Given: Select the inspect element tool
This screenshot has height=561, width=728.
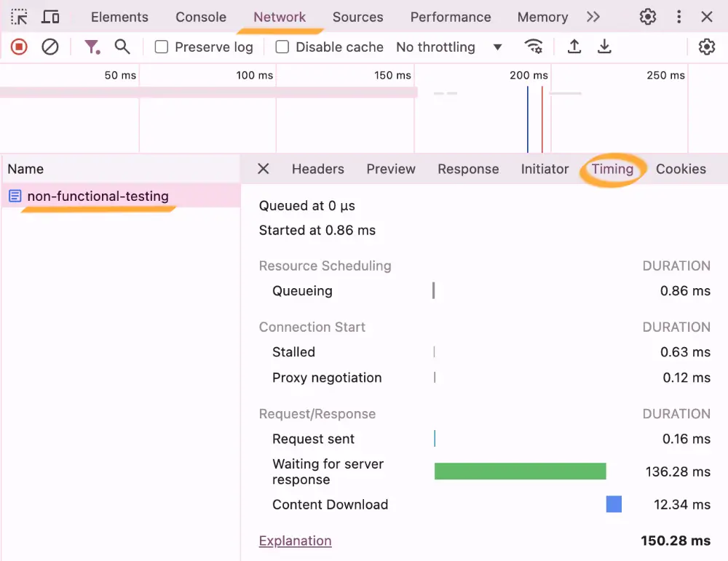Looking at the screenshot, I should click(19, 16).
